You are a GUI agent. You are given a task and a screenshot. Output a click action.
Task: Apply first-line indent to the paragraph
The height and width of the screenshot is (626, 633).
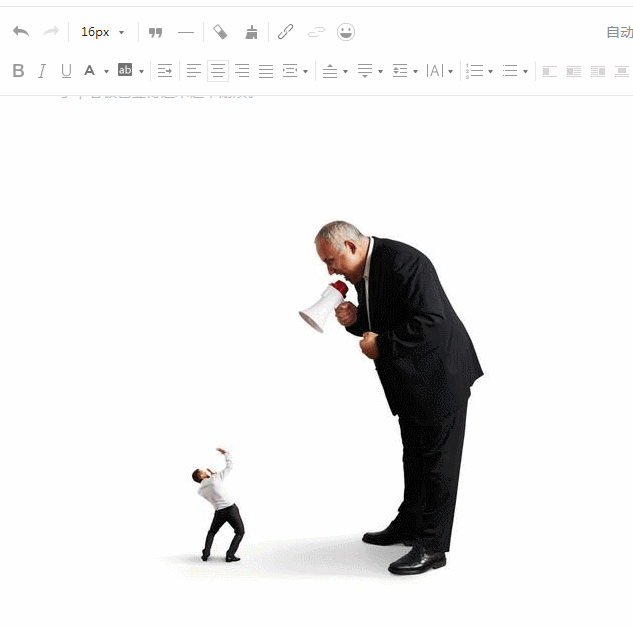[x=165, y=71]
